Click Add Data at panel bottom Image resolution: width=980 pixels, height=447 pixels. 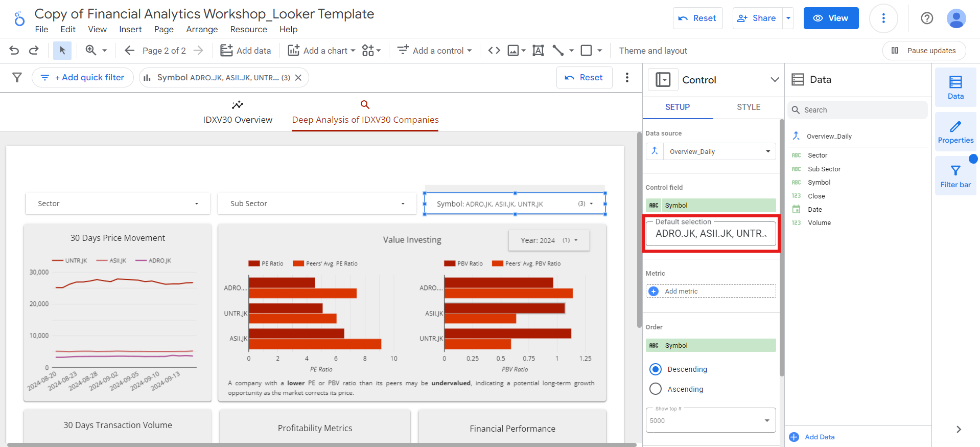click(812, 437)
